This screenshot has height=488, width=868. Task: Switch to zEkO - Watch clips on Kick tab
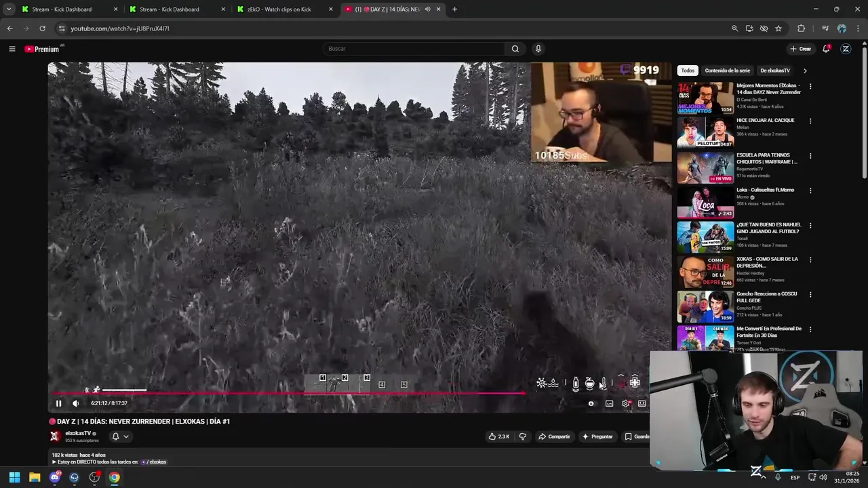click(x=279, y=9)
